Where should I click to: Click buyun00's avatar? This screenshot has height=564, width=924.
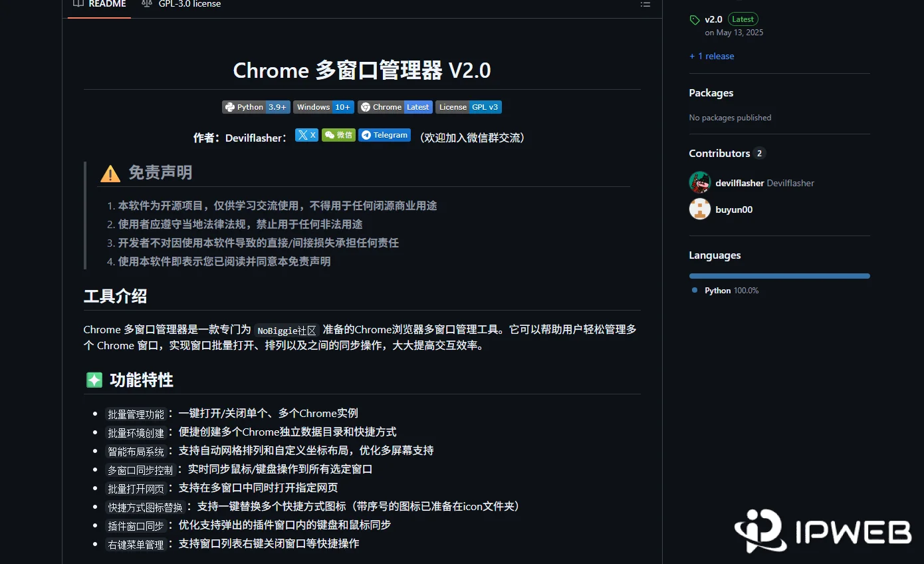[699, 209]
